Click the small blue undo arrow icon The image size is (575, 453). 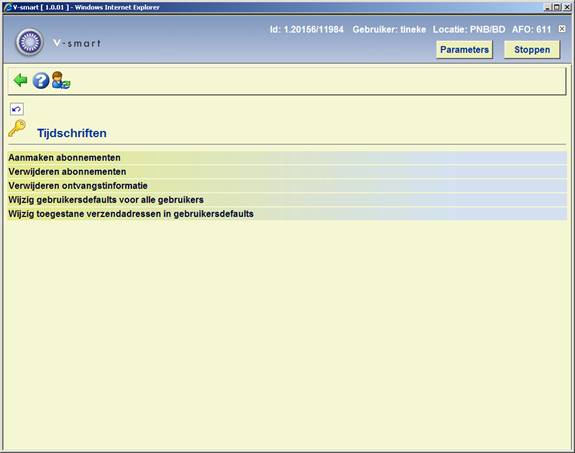coord(17,109)
